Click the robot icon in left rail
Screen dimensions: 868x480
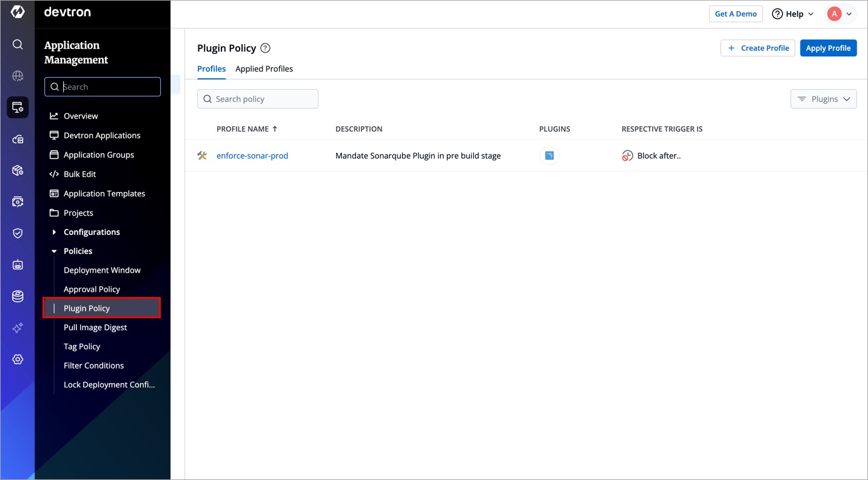click(x=18, y=265)
